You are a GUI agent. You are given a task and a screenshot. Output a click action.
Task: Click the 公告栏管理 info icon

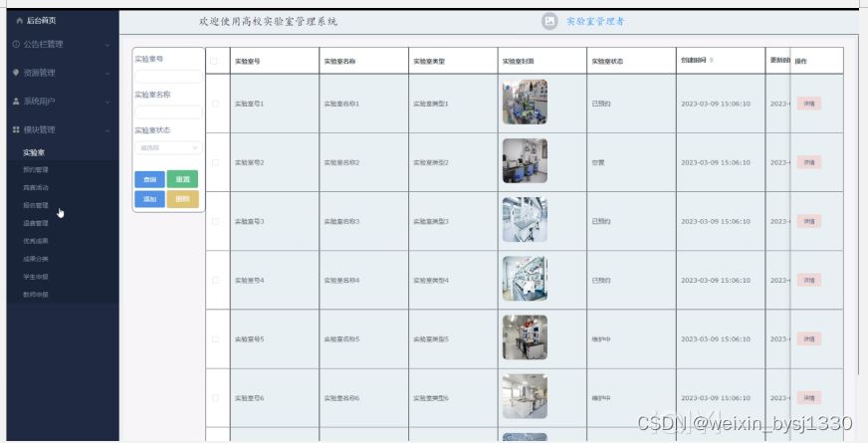tap(16, 44)
